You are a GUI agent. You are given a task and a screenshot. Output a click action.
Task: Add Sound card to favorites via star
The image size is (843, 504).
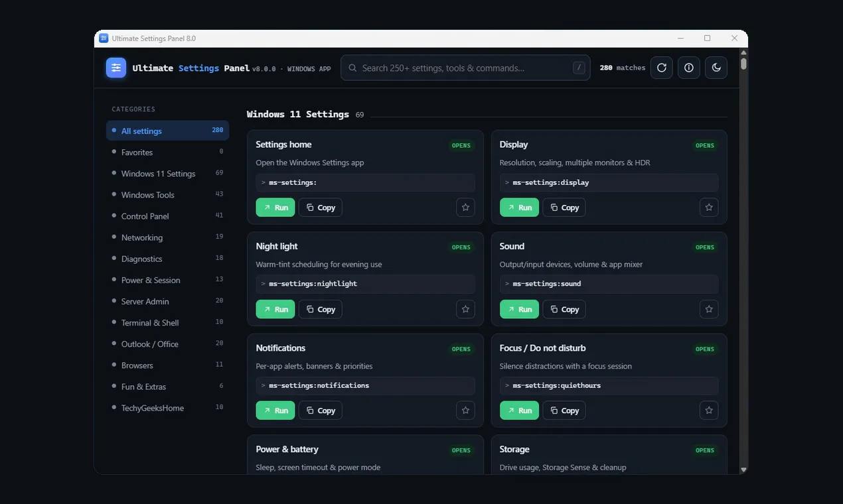[709, 309]
